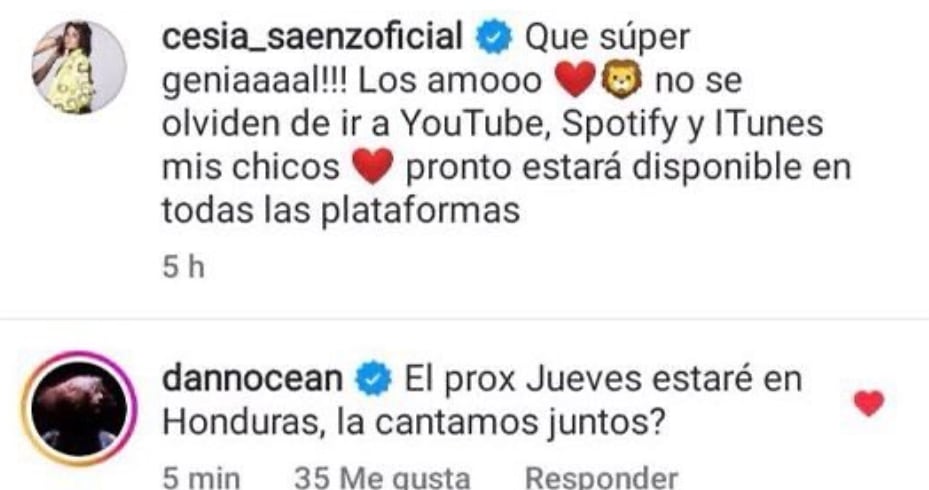Click the '5 min' timestamp on dannocean's comment
Screen dimensions: 929x490
coord(201,478)
